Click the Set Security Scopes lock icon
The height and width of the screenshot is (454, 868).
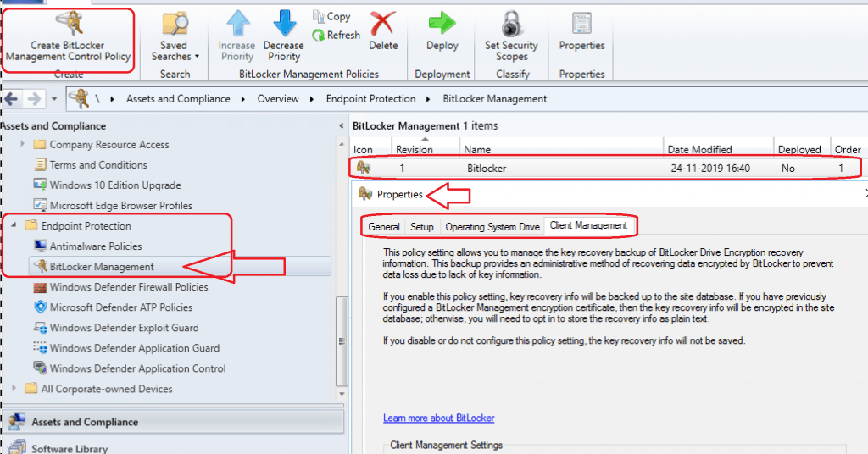pos(511,23)
